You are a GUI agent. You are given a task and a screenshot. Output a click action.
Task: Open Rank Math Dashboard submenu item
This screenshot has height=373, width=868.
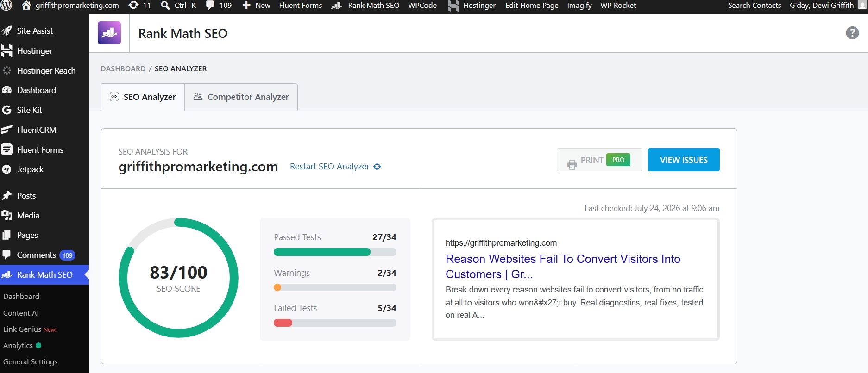(x=21, y=297)
